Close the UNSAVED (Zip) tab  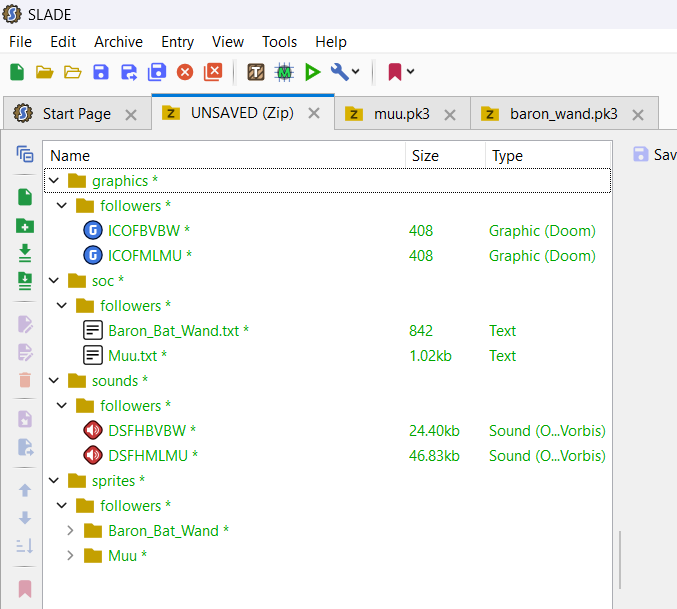(x=314, y=114)
